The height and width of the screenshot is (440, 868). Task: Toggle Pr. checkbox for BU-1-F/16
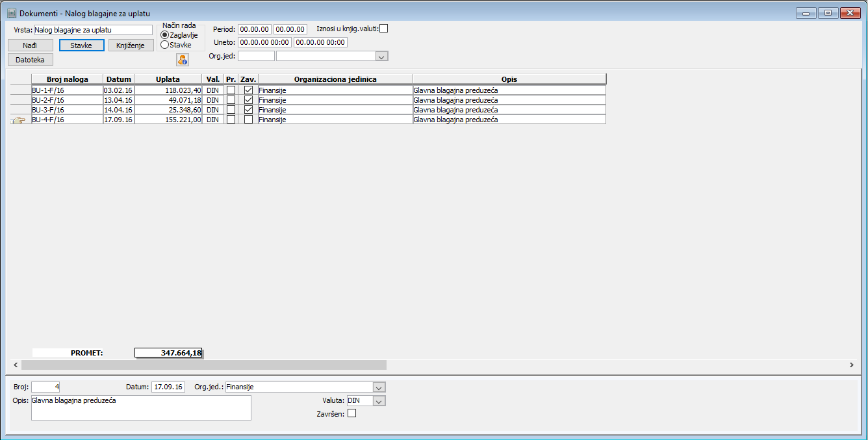231,90
